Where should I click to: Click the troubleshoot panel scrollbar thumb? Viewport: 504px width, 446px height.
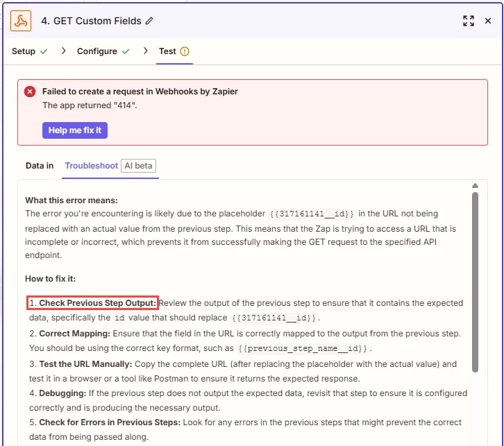pos(475,282)
